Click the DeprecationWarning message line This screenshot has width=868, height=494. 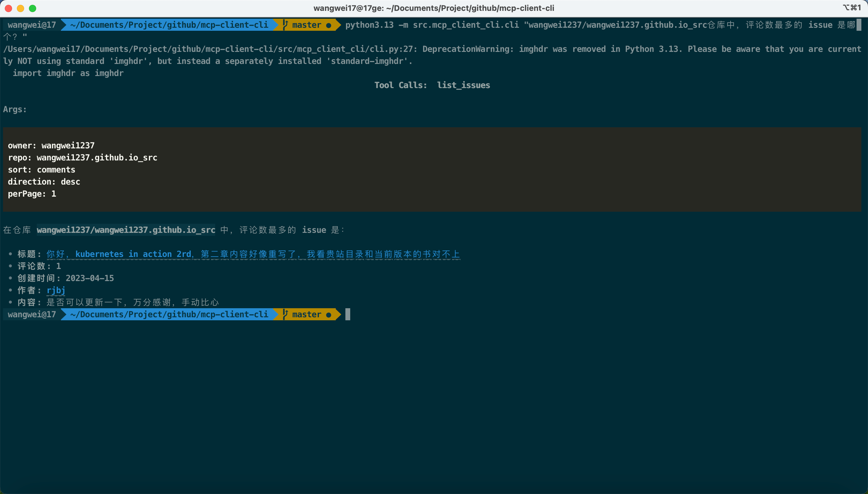pos(432,55)
